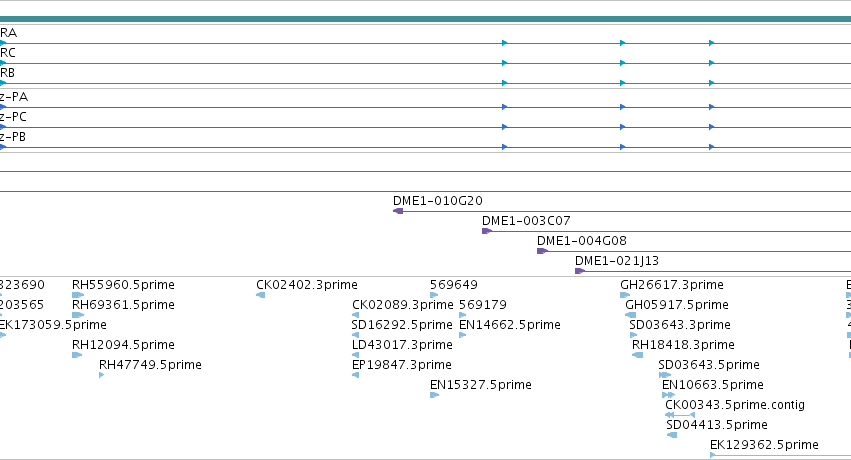Select the z-PA protein track label

click(14, 97)
